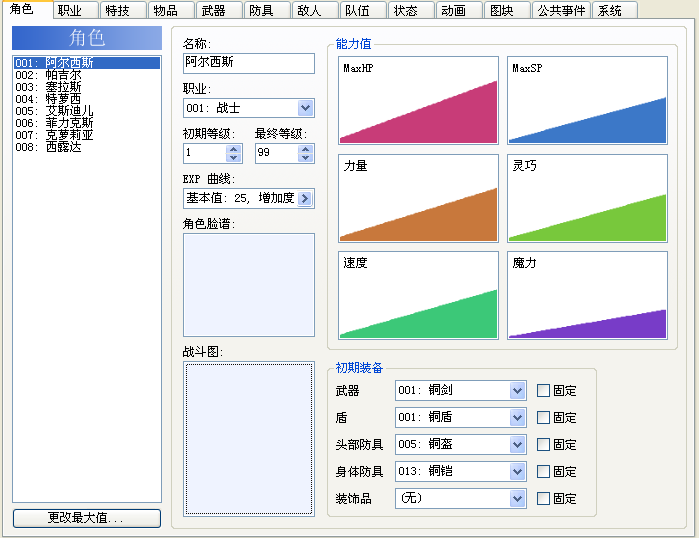Select character 003: 塞拉斯
The image size is (699, 538).
tap(86, 87)
